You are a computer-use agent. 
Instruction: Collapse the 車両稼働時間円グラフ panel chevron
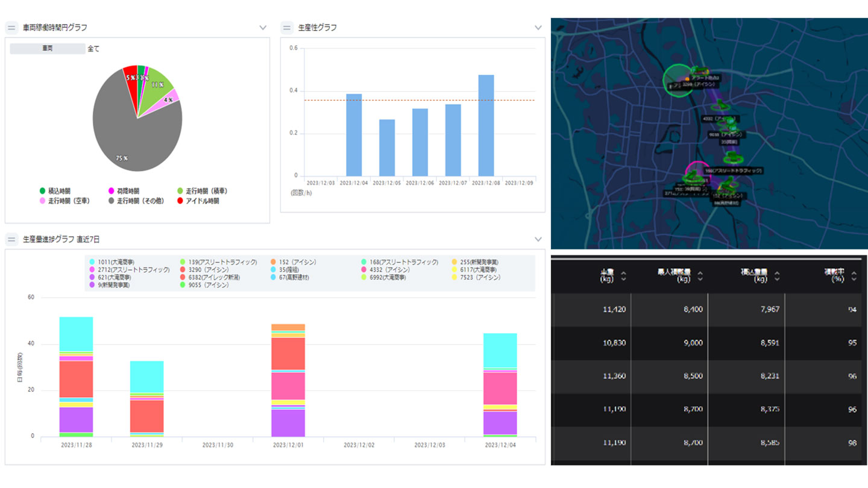tap(262, 28)
